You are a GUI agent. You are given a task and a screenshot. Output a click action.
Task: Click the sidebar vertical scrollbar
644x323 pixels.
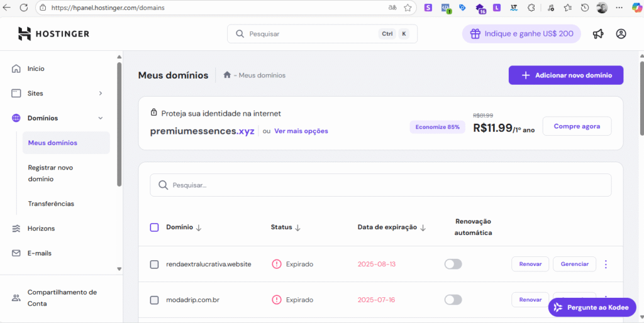(119, 123)
